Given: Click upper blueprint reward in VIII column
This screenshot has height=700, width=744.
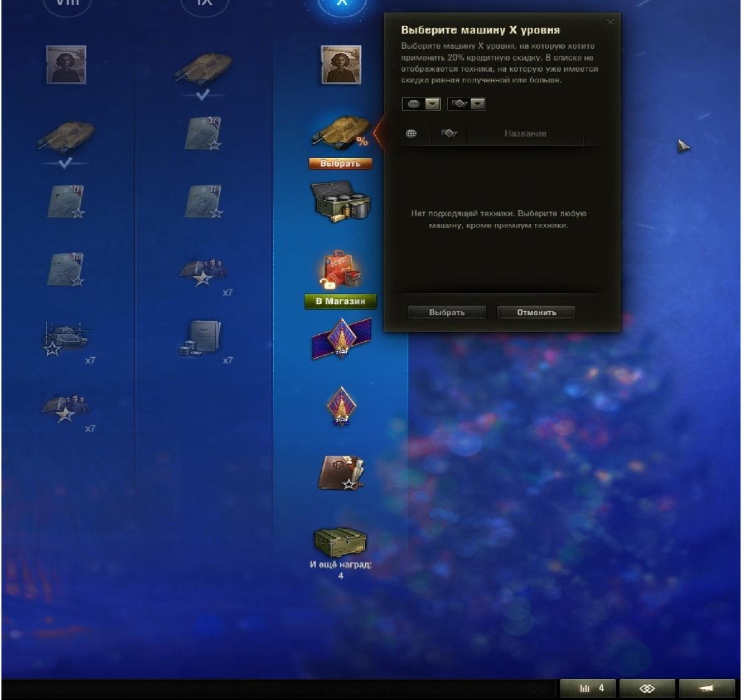Looking at the screenshot, I should point(66,202).
